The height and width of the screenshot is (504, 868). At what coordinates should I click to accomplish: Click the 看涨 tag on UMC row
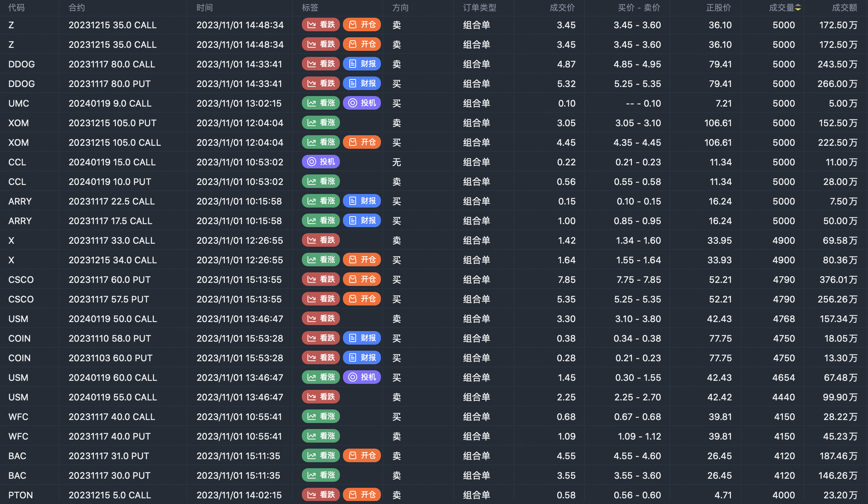(321, 103)
